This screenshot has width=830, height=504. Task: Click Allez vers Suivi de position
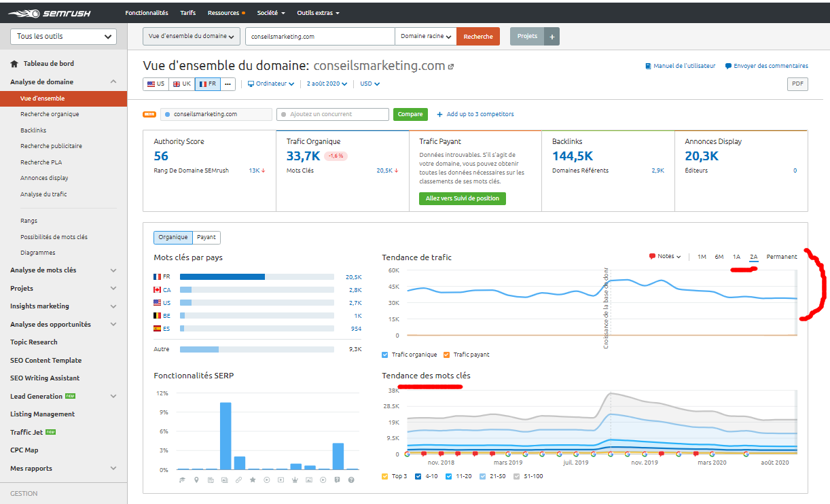tap(463, 198)
